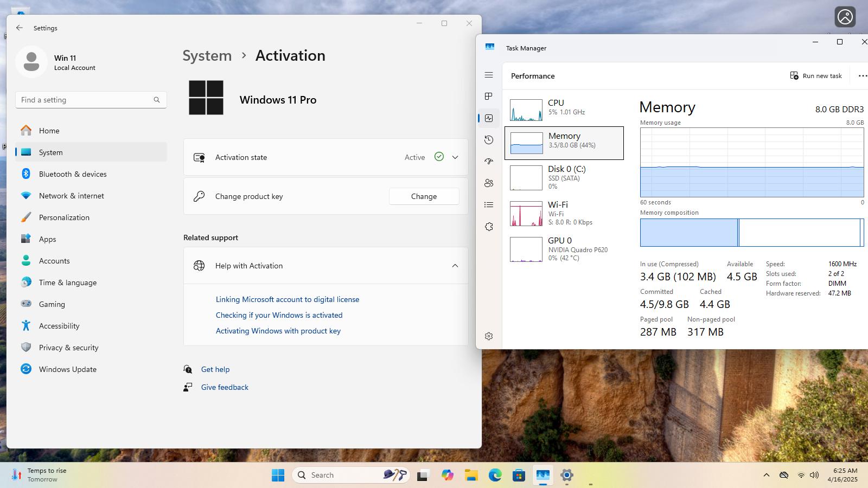
Task: Open Activating Windows with product key link
Action: tap(278, 331)
